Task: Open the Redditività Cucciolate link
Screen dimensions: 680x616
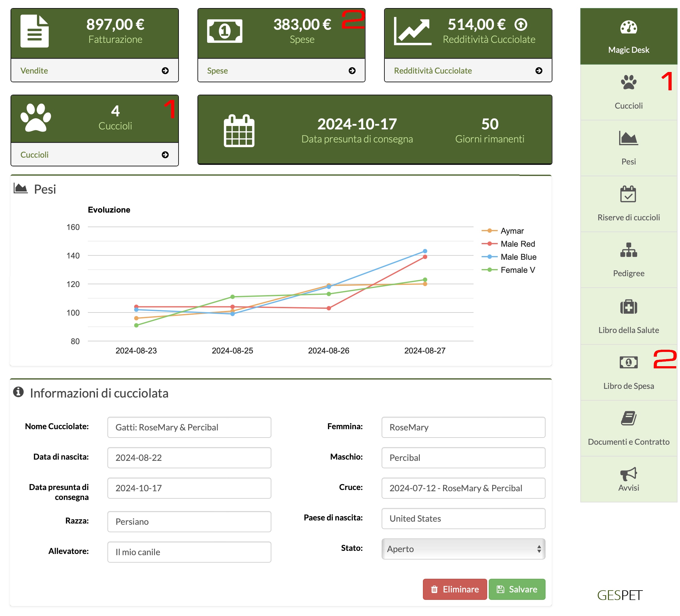Action: click(x=433, y=70)
